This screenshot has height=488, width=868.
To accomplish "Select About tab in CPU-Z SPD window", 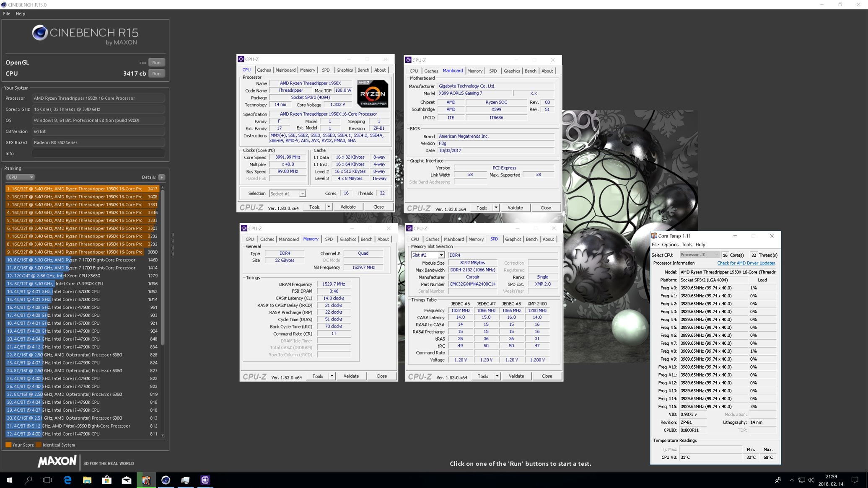I will (548, 239).
